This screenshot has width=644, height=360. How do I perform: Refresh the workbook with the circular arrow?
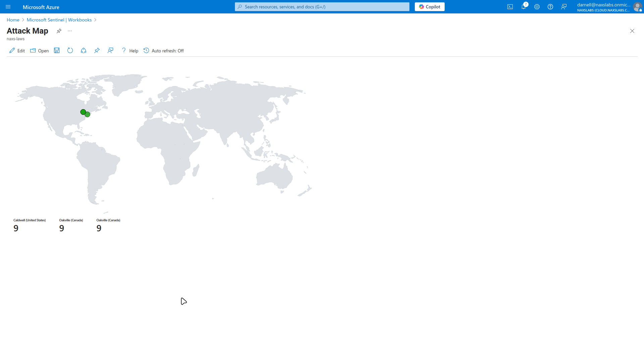click(x=70, y=50)
